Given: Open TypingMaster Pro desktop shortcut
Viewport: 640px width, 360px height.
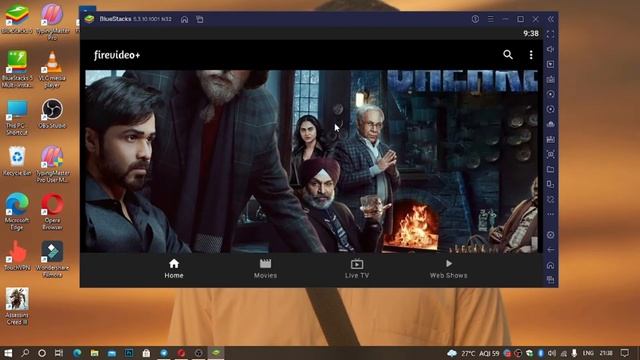Looking at the screenshot, I should (52, 21).
